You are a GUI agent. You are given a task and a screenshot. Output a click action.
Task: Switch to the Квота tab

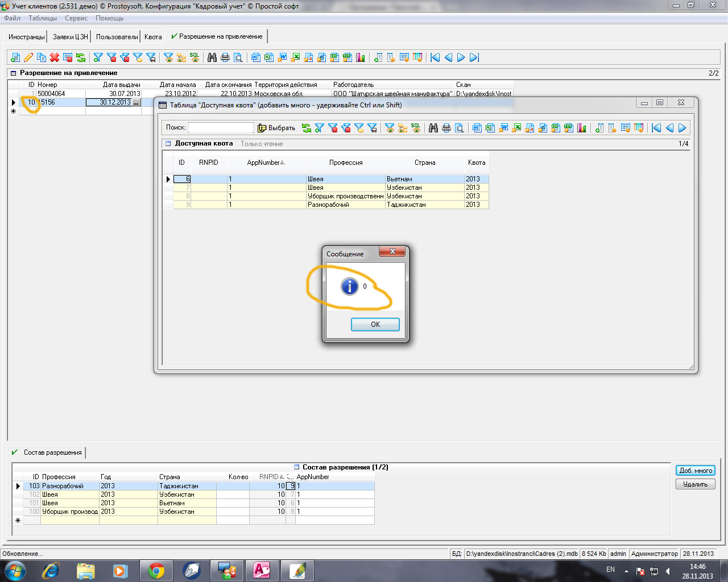click(x=153, y=37)
